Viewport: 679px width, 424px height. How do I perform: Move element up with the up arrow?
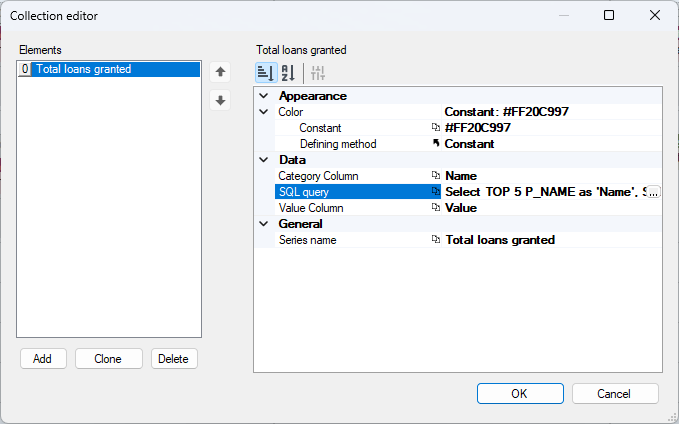(220, 72)
